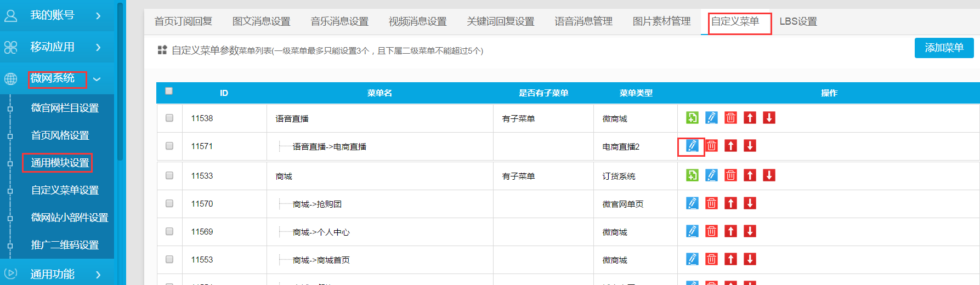The width and height of the screenshot is (980, 285).
Task: Check the box for row 11571
Action: [169, 146]
